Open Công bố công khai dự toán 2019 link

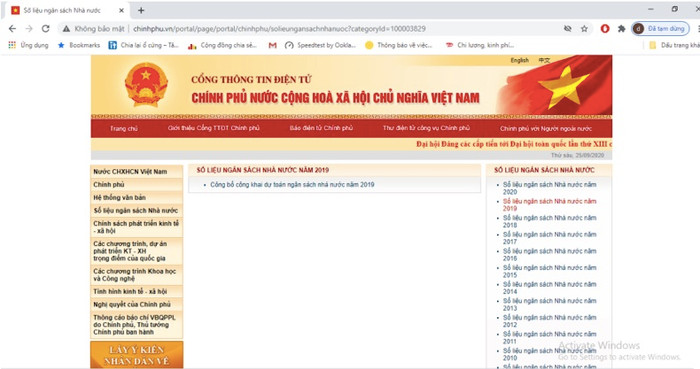click(292, 184)
